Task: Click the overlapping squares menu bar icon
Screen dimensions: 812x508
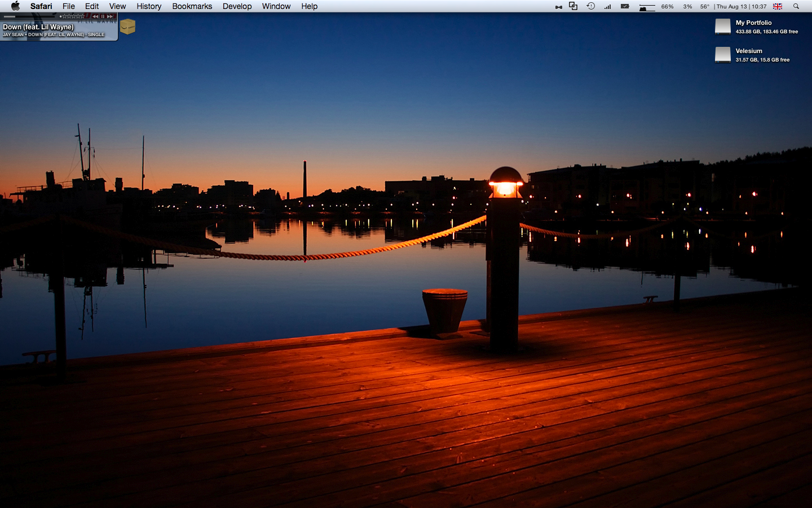Action: pyautogui.click(x=573, y=6)
